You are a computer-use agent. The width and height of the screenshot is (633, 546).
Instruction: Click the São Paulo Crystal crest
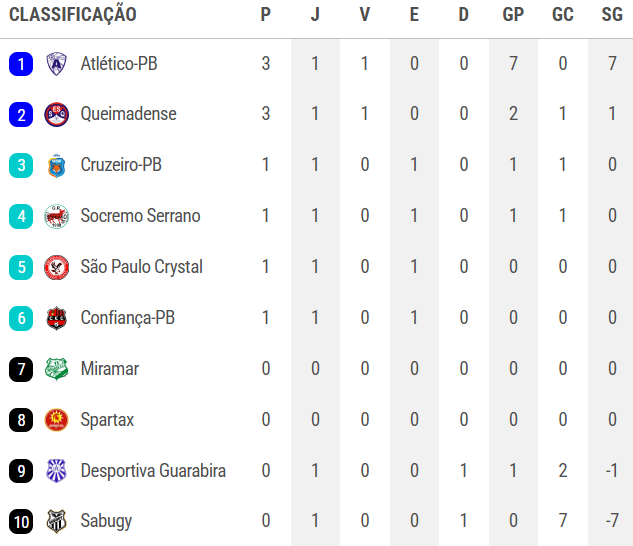click(56, 268)
